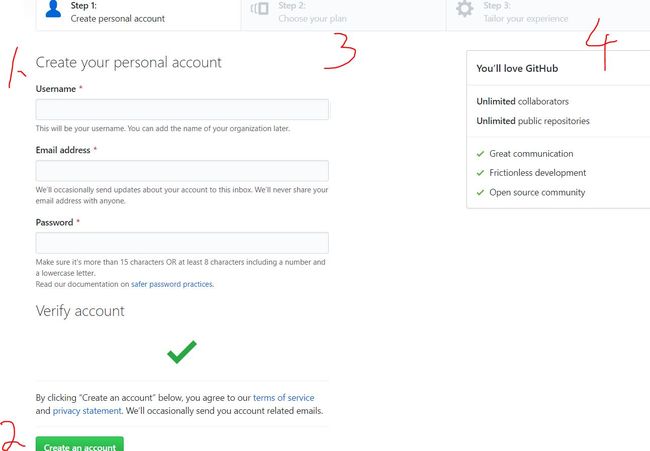The width and height of the screenshot is (650, 451).
Task: Click the plan cards icon in Step 2
Action: click(x=260, y=8)
